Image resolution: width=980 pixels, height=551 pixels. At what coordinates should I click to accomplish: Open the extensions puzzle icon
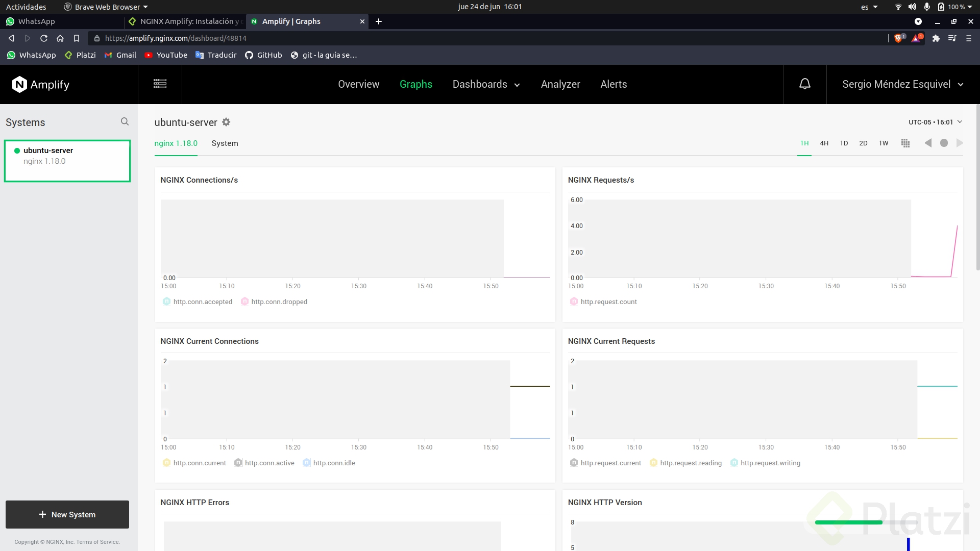pyautogui.click(x=936, y=38)
